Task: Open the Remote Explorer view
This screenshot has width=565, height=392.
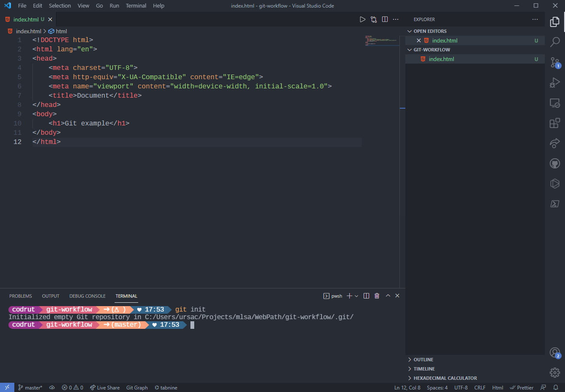Action: tap(555, 103)
